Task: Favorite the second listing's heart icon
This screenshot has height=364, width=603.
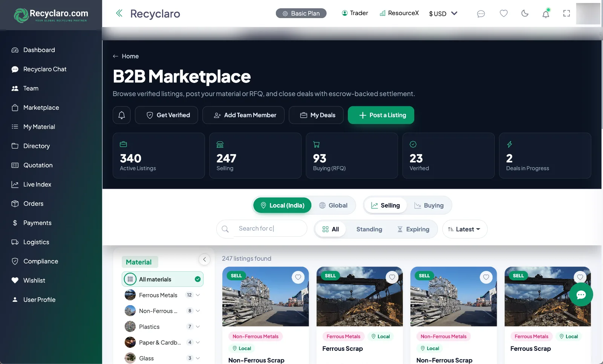Action: tap(392, 277)
